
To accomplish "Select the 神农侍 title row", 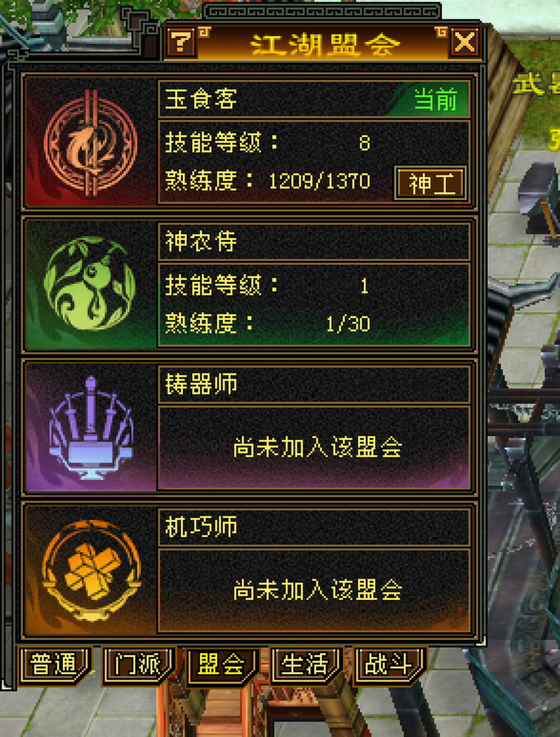I will [314, 242].
